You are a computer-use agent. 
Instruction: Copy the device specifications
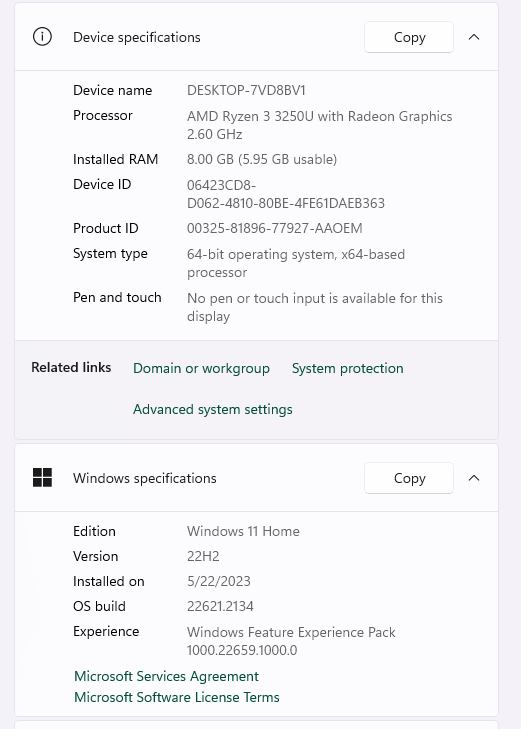point(409,37)
